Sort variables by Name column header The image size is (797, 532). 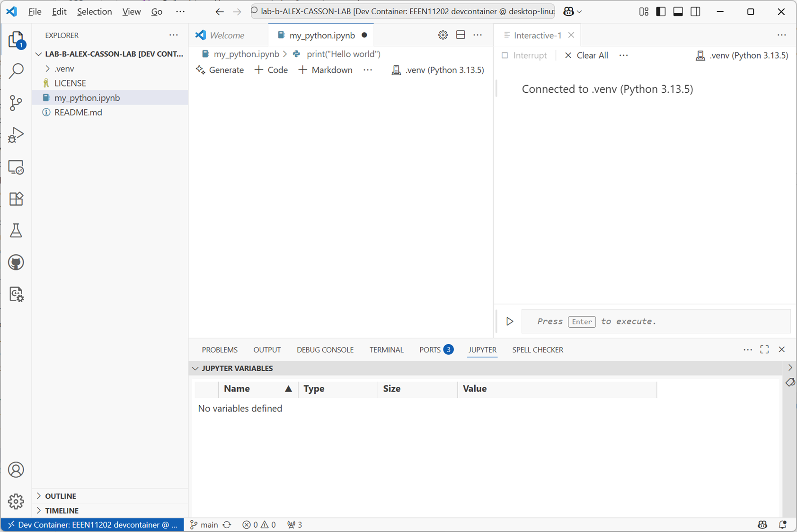pos(237,389)
